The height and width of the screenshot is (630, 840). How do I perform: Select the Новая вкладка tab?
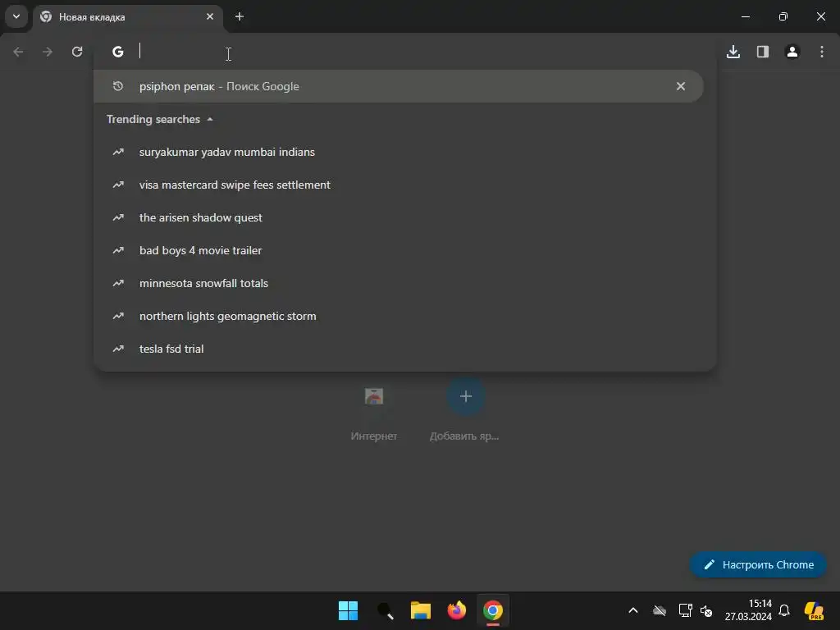pos(127,17)
